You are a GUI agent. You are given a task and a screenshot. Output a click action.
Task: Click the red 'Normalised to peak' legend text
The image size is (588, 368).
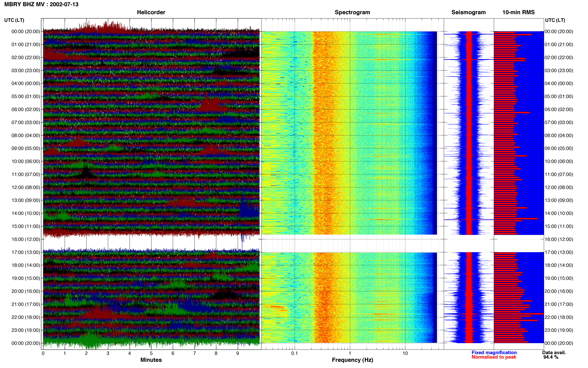click(x=494, y=357)
